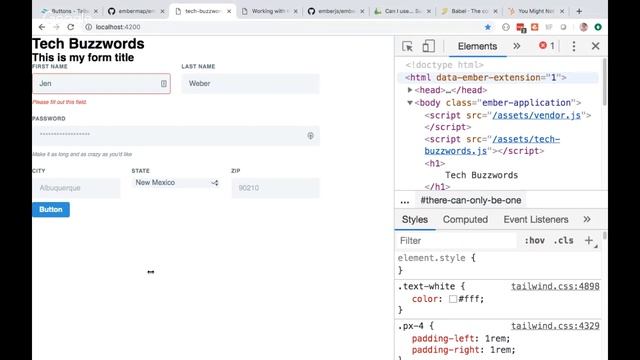Open tailwind.css:4329 source link
This screenshot has height=360, width=640.
(555, 326)
